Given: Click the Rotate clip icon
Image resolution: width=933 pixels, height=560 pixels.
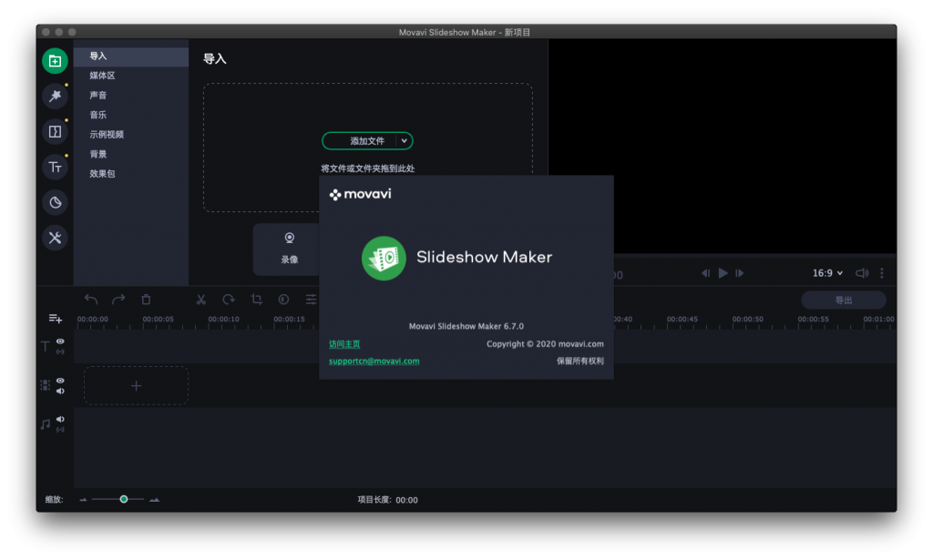Looking at the screenshot, I should tap(229, 299).
